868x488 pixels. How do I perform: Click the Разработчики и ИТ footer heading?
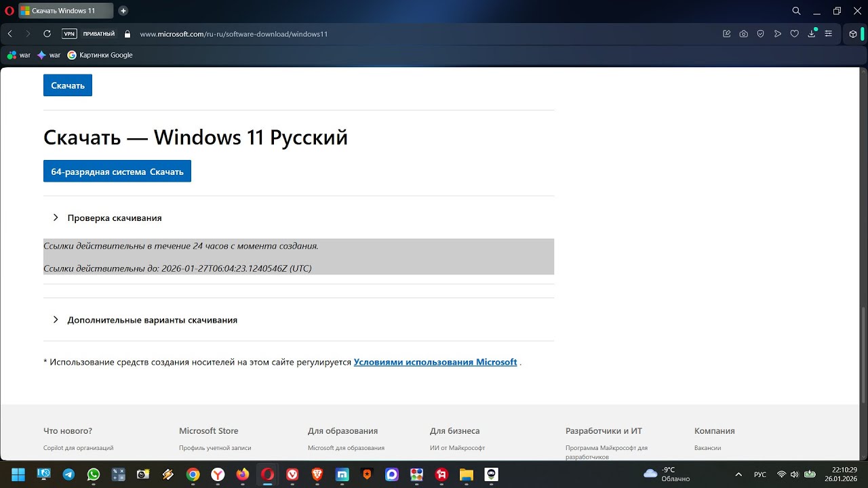coord(604,430)
